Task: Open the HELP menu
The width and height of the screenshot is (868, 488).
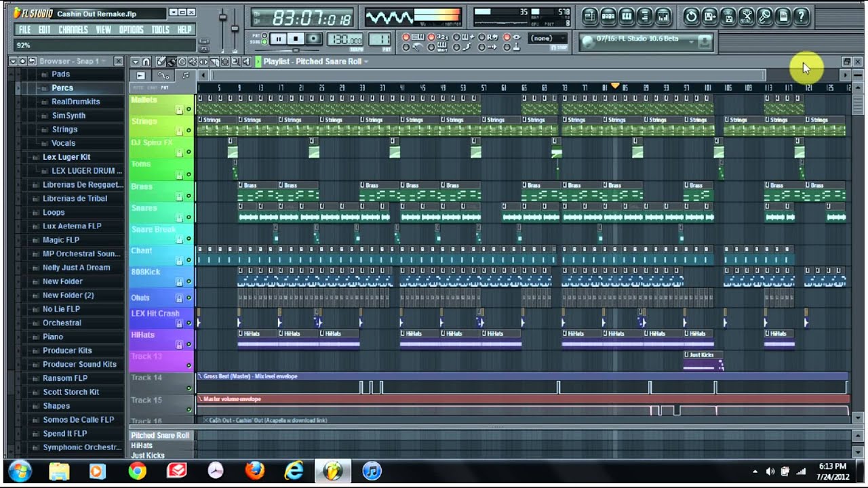Action: tap(184, 30)
